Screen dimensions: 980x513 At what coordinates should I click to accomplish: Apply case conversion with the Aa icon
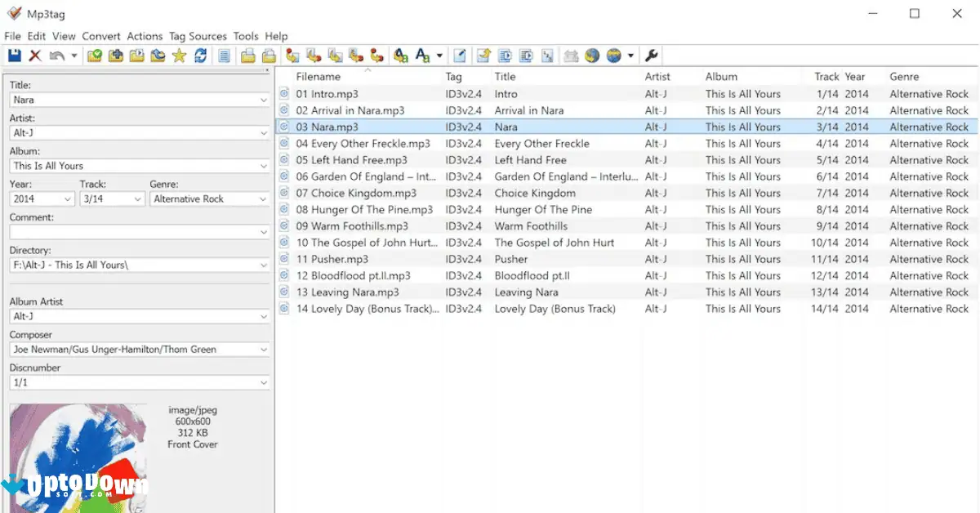click(423, 55)
